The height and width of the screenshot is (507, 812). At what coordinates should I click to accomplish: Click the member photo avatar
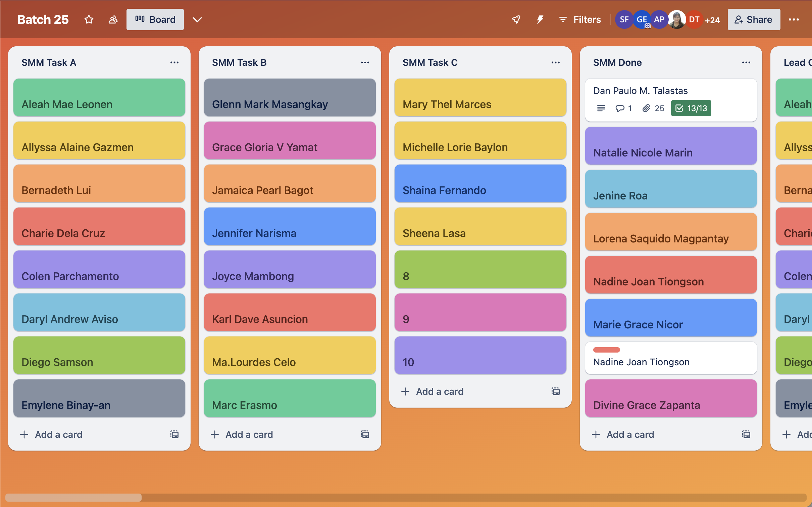point(676,19)
